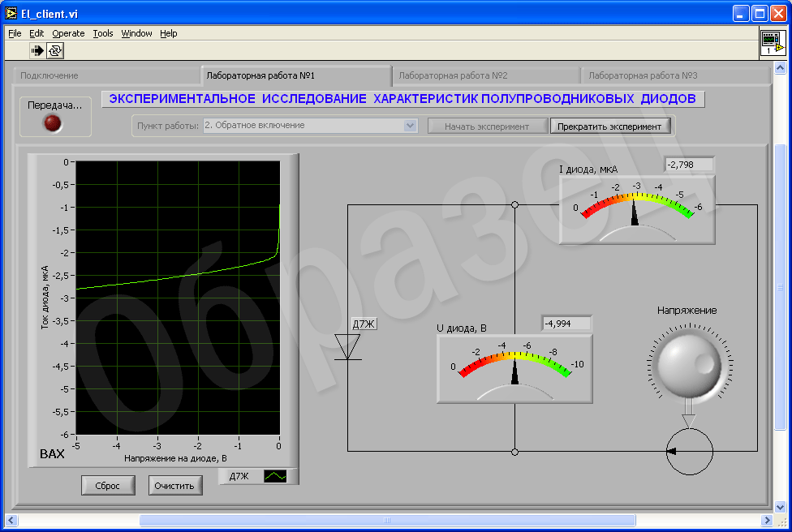Click the I диода value field -2,798
792x532 pixels.
point(690,165)
